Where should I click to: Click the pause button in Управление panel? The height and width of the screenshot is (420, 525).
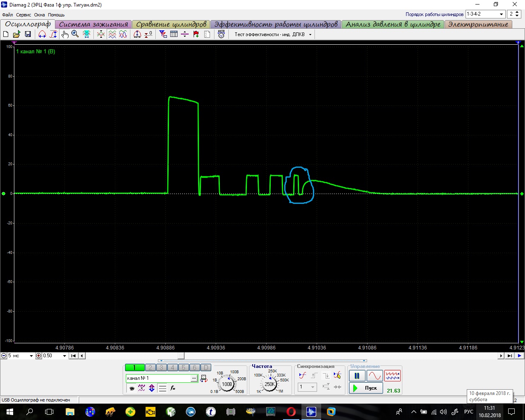357,376
